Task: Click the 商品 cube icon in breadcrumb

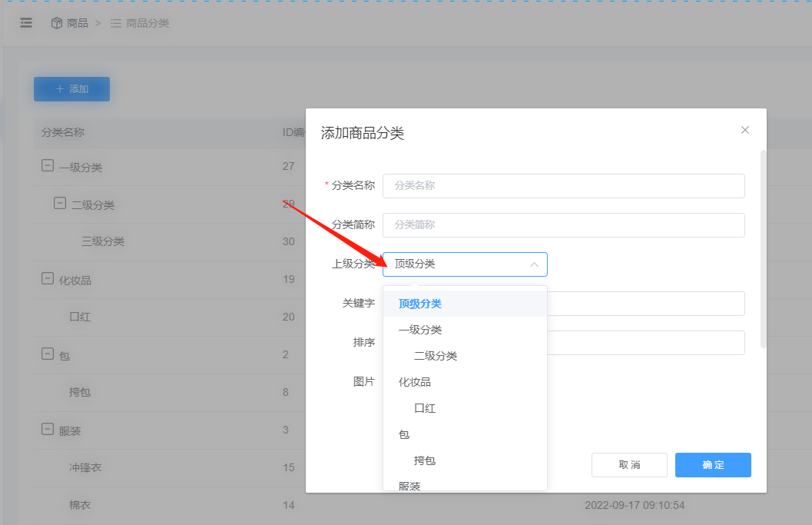Action: coord(56,23)
